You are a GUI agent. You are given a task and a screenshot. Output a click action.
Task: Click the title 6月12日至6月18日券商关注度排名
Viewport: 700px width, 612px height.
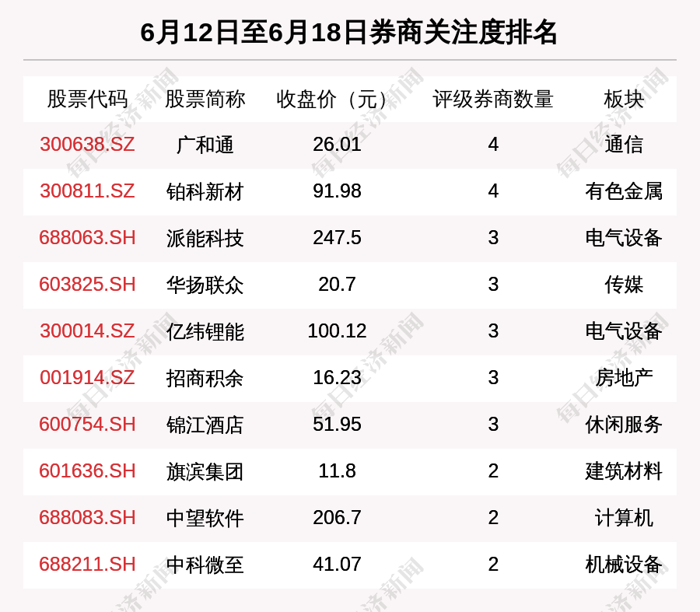coord(348,32)
